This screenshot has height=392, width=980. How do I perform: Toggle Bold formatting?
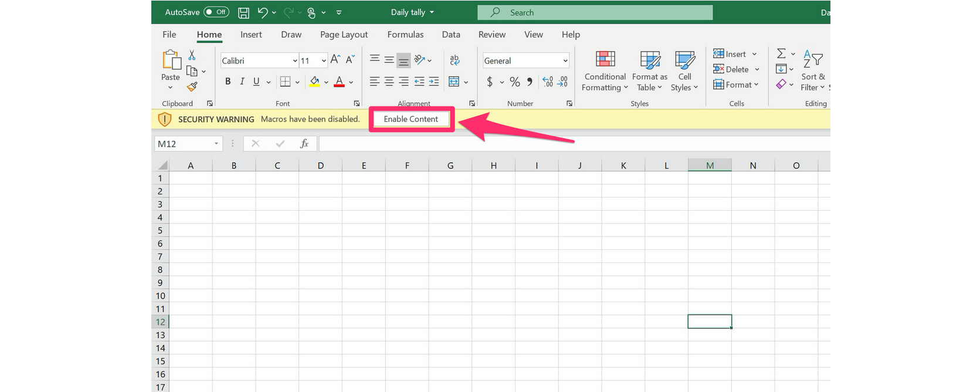point(228,82)
